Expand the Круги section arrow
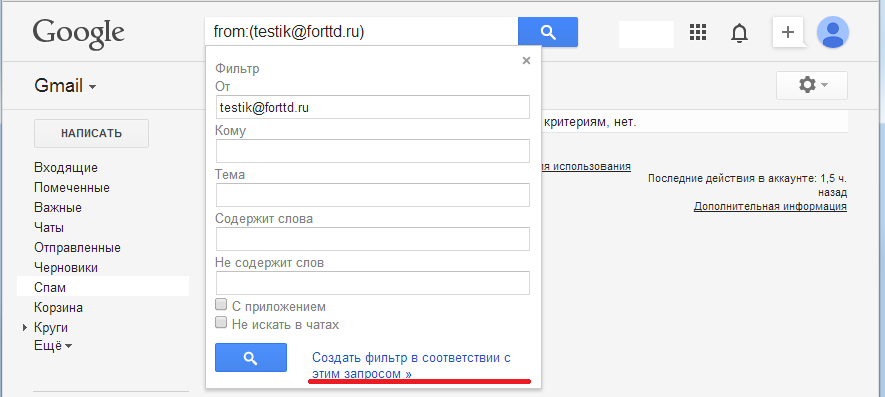This screenshot has height=397, width=885. (x=25, y=328)
